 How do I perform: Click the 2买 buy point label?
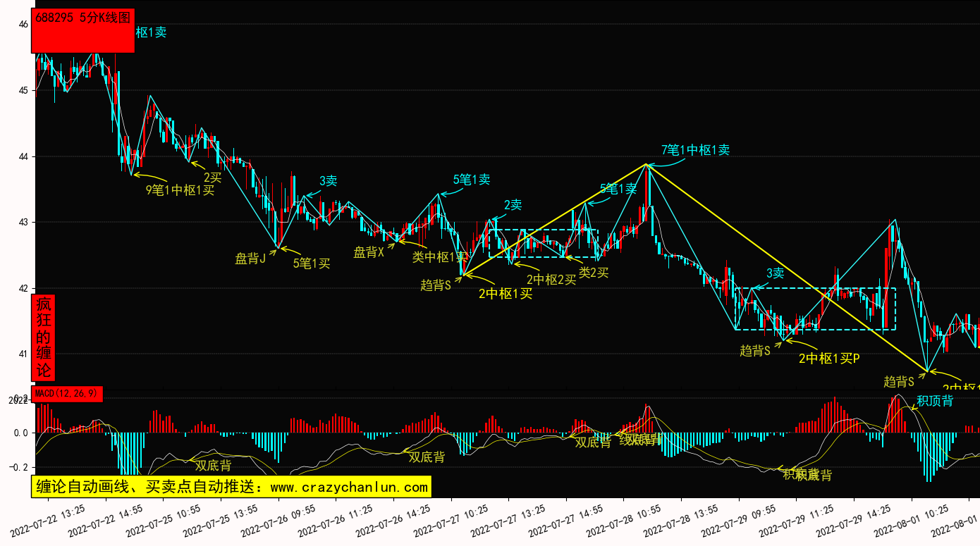212,177
